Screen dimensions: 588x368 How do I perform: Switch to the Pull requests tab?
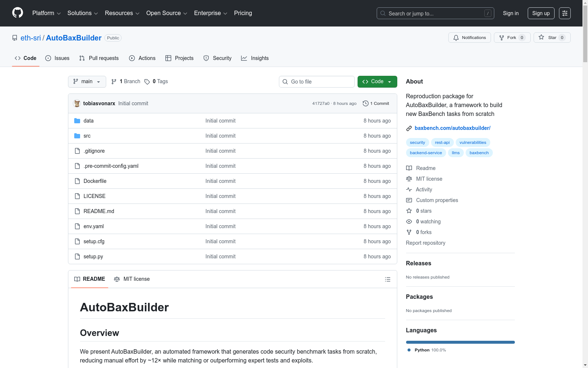point(99,58)
